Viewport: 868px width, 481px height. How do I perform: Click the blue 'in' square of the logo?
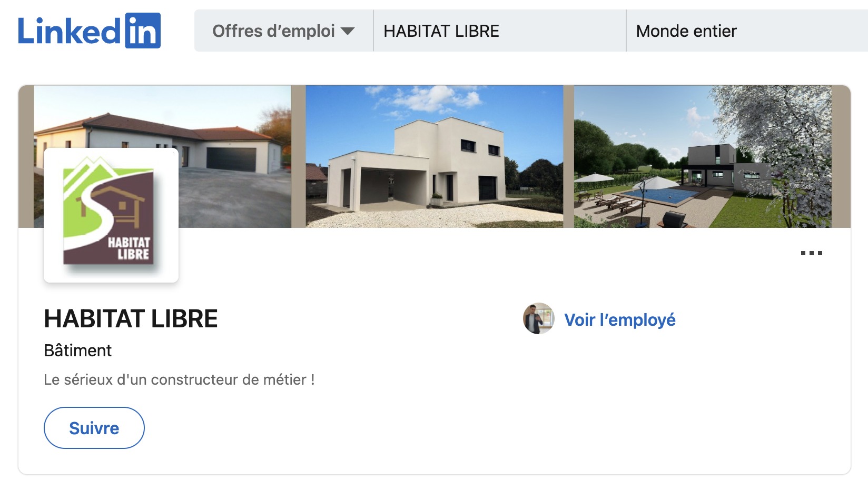[143, 31]
